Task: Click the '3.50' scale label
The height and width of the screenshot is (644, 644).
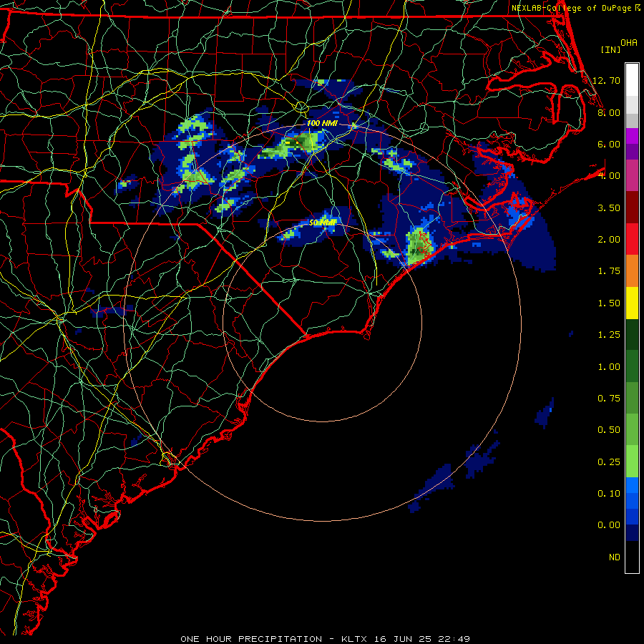Action: point(609,208)
